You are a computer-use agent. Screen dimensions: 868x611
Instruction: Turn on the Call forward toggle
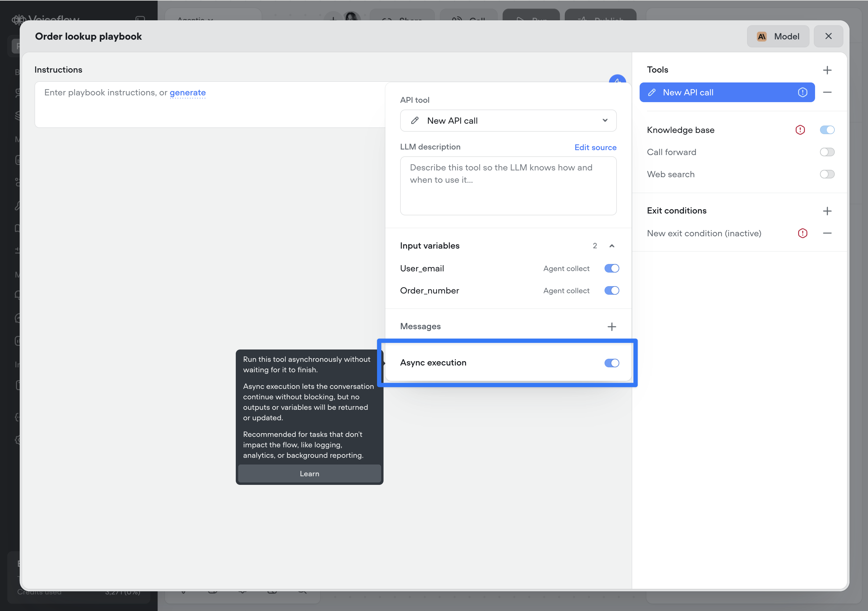(827, 152)
